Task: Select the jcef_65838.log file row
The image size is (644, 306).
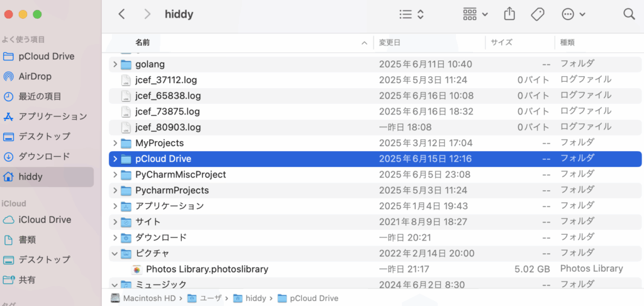Action: (375, 96)
